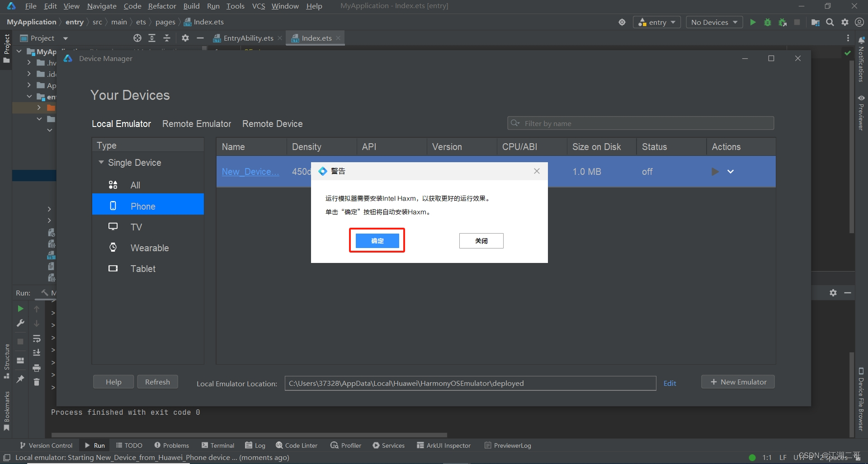The image size is (868, 464).
Task: Click the green Run entry button in toolbar
Action: (753, 22)
